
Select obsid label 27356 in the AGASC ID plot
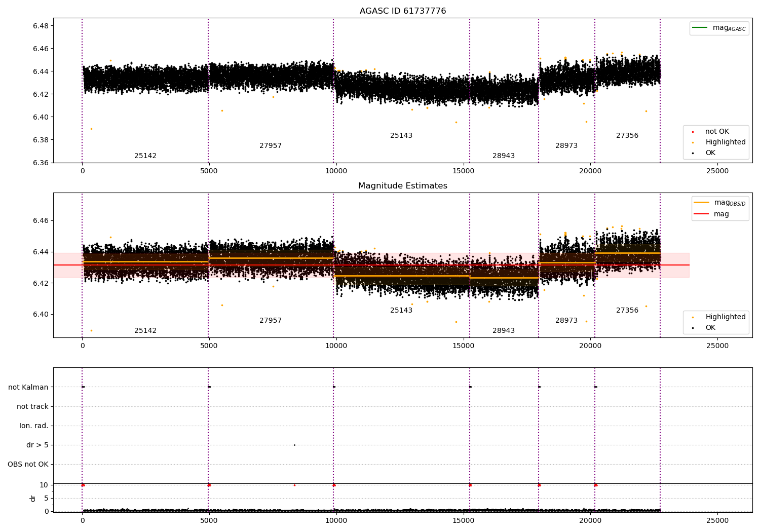[x=627, y=136]
